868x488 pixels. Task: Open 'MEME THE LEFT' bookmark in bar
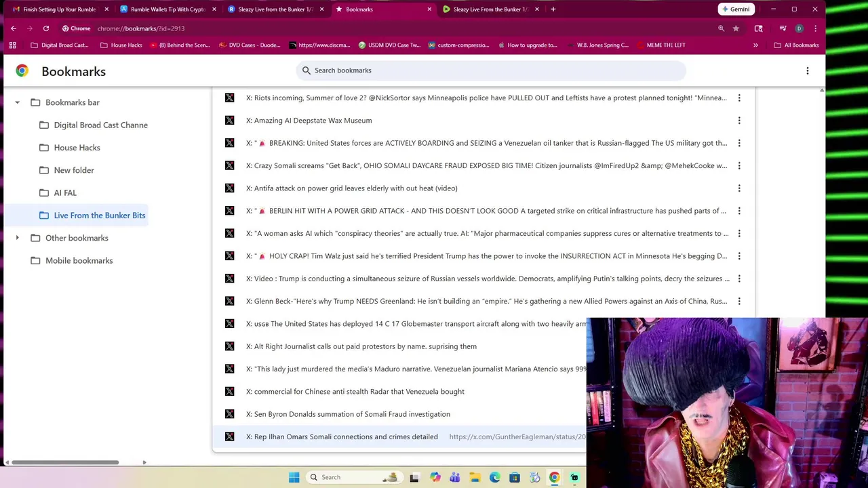click(660, 45)
